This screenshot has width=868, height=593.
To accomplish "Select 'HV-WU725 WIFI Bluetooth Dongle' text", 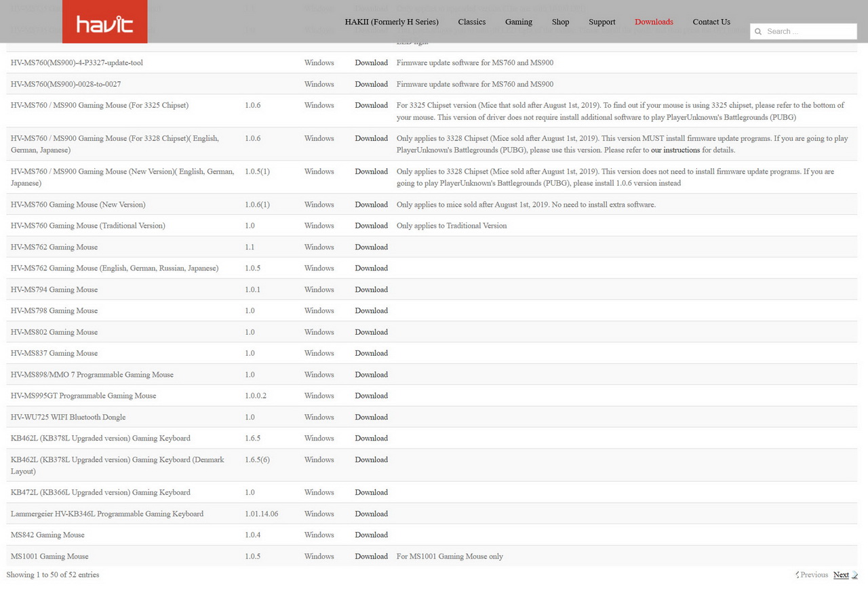I will tap(68, 417).
